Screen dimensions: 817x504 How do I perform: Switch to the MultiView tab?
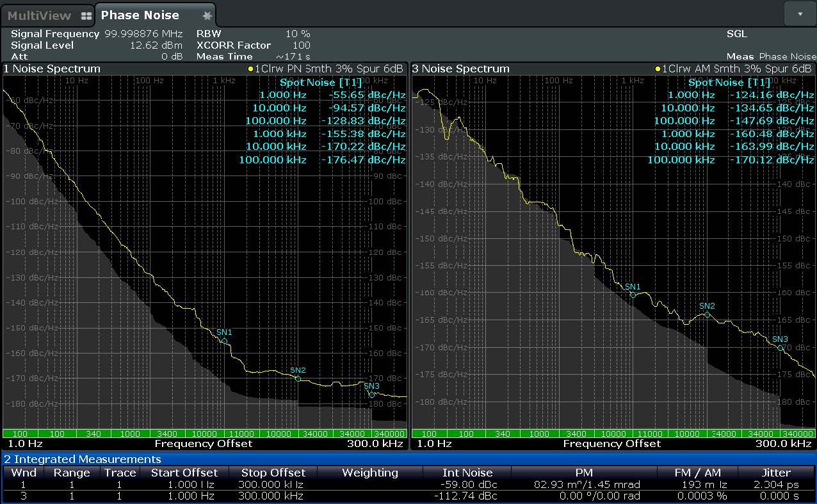click(x=40, y=16)
